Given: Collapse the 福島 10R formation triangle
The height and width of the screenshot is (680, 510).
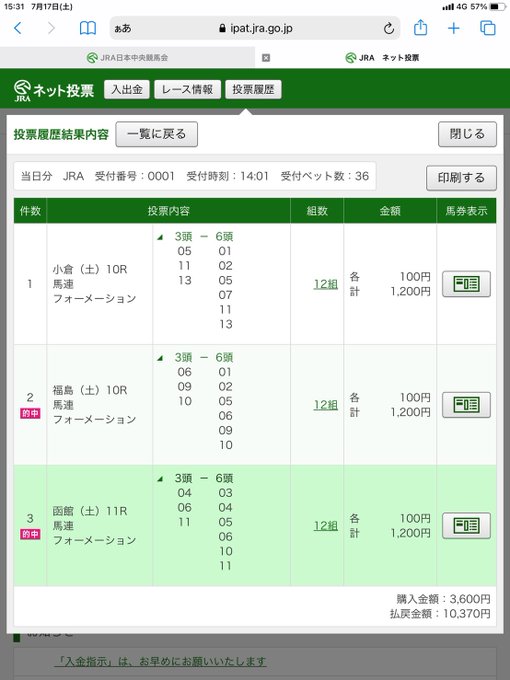Looking at the screenshot, I should click(160, 358).
